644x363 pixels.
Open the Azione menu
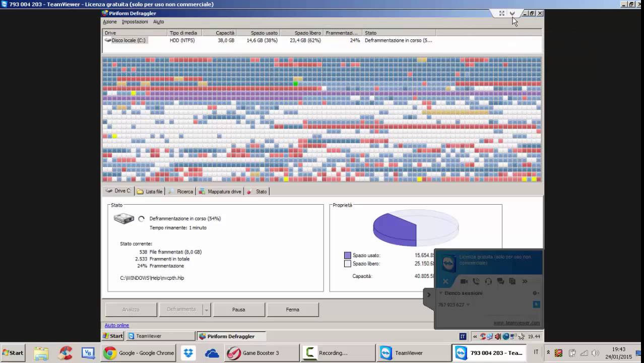point(109,22)
